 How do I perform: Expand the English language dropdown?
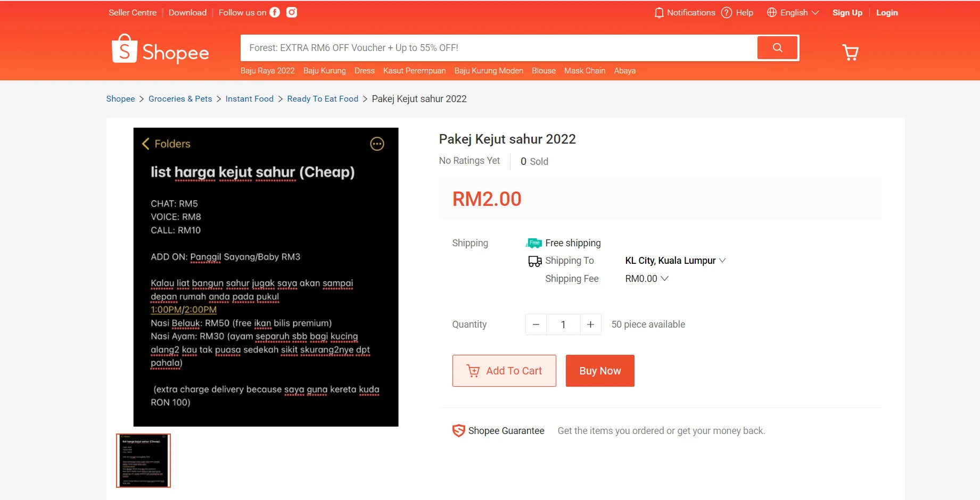pos(793,13)
